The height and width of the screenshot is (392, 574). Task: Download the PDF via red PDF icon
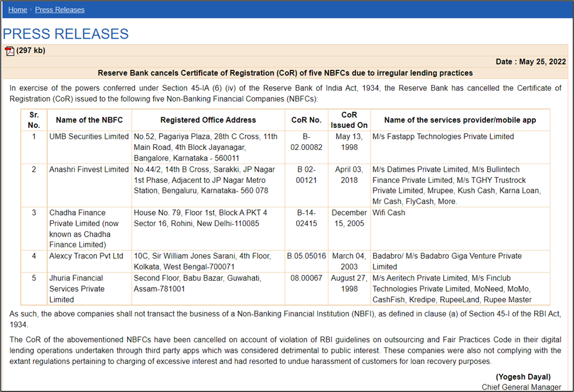click(x=9, y=51)
